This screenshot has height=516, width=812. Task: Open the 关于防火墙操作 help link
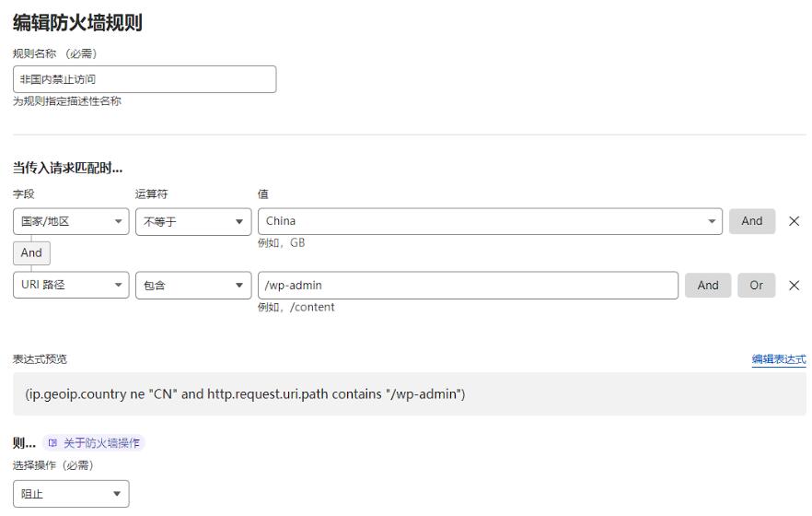101,443
